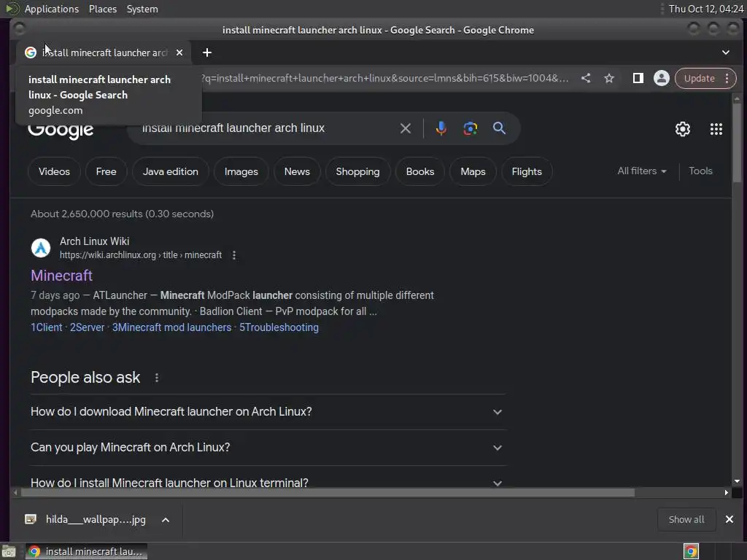Image resolution: width=747 pixels, height=560 pixels.
Task: Open the Google apps grid
Action: pyautogui.click(x=716, y=129)
